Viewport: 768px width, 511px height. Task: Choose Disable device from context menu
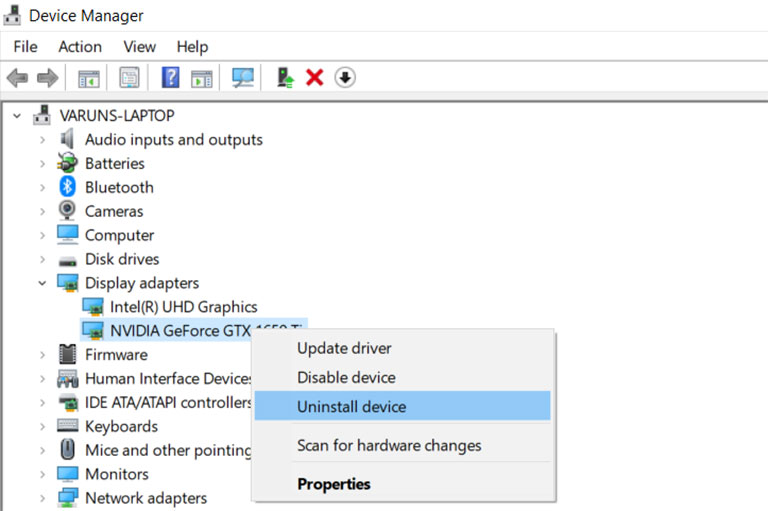403,377
